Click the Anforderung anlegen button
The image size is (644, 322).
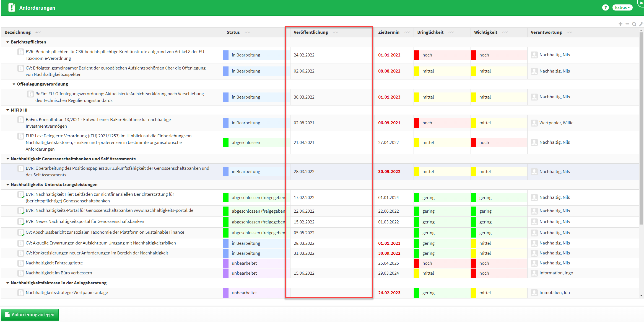point(30,315)
